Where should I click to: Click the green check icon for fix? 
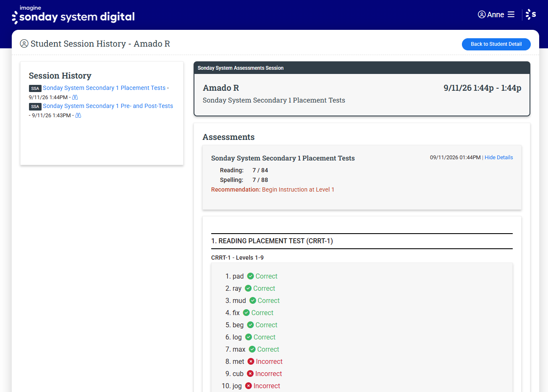(246, 313)
